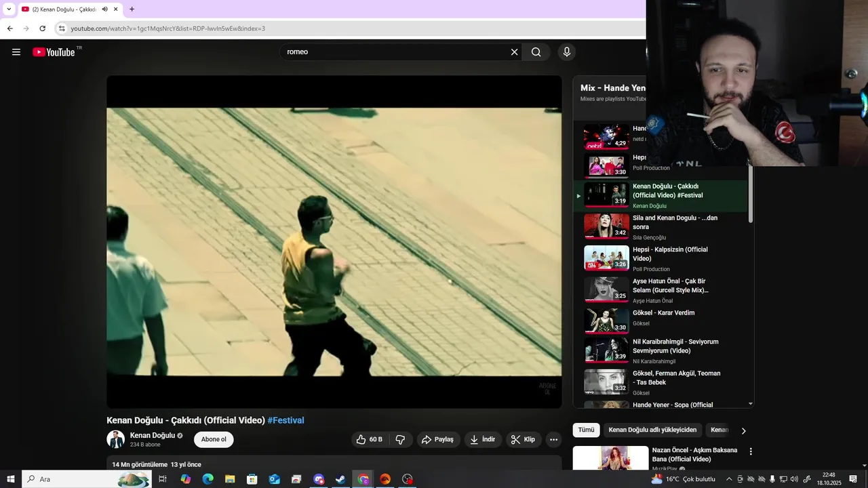The width and height of the screenshot is (868, 488).
Task: Start voice search with the microphone
Action: [x=567, y=52]
